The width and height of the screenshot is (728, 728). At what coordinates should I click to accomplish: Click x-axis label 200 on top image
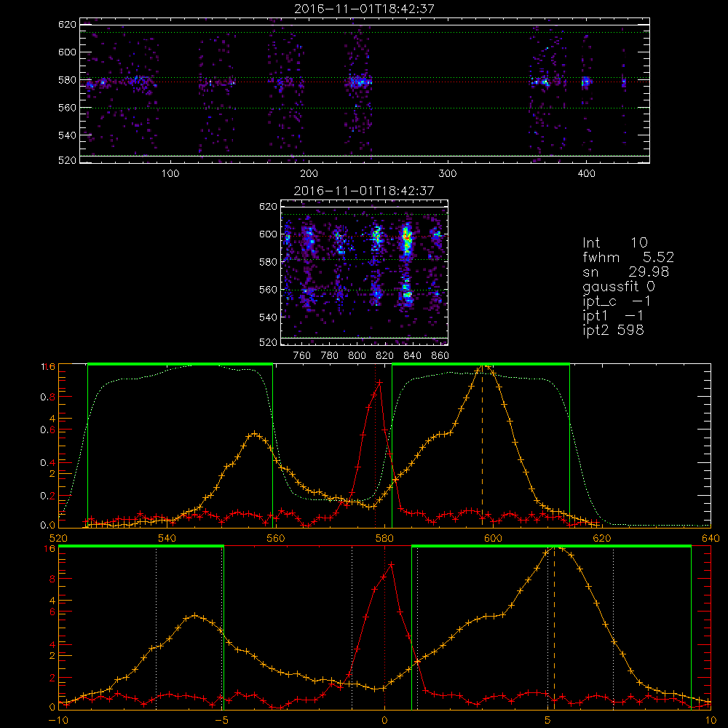point(309,174)
